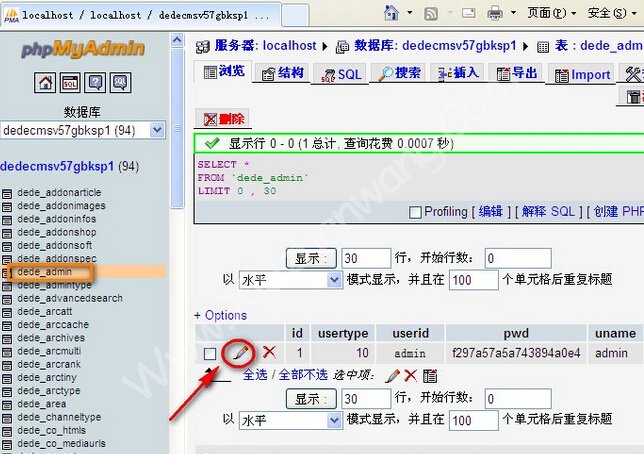Click the upper starting row number field
Viewport: 644px width, 454px height.
click(x=517, y=258)
